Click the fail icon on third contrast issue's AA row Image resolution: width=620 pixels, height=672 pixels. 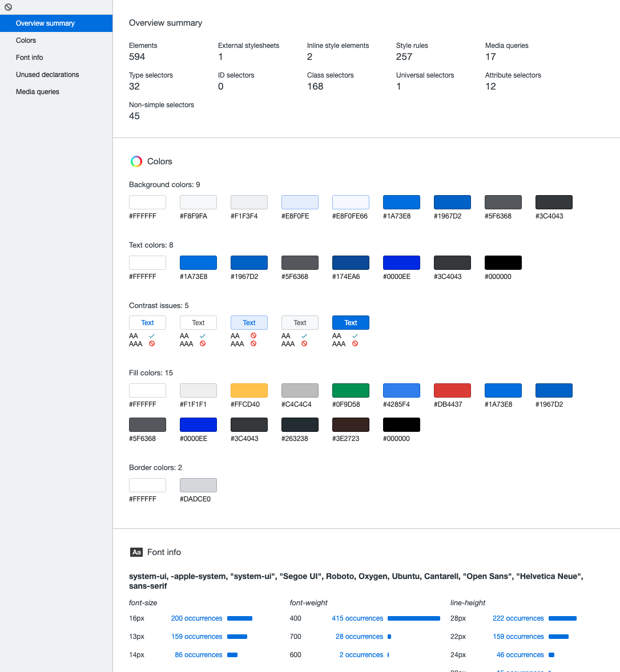(253, 336)
